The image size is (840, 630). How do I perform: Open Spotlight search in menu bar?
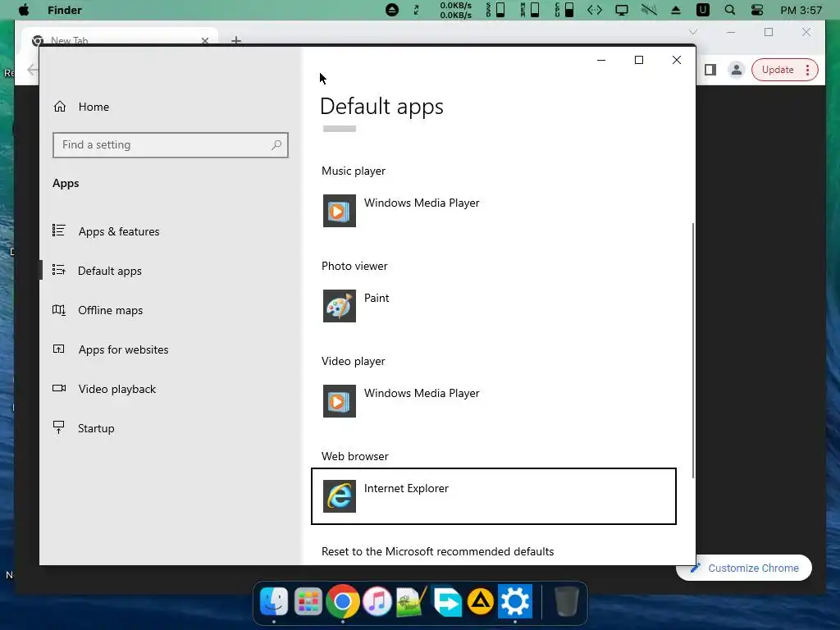[x=729, y=10]
